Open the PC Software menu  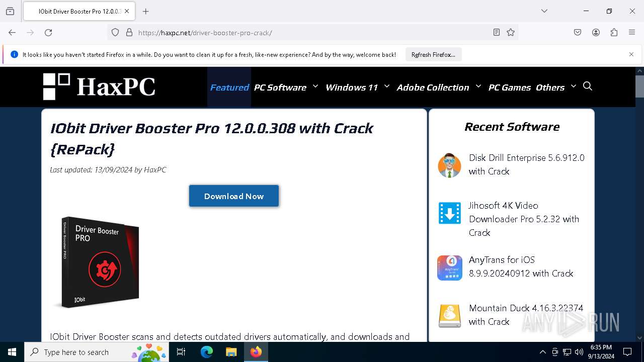280,87
